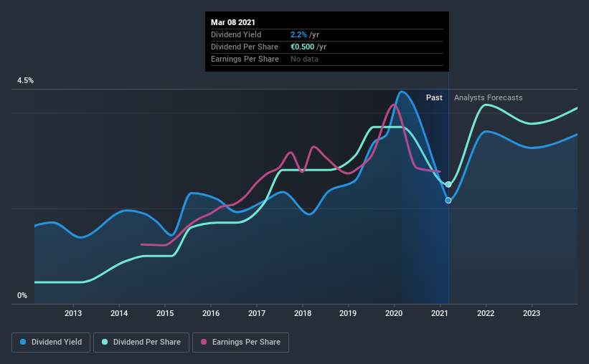Click the teal Dividend Per Share legend dot
The width and height of the screenshot is (589, 364).
[105, 342]
